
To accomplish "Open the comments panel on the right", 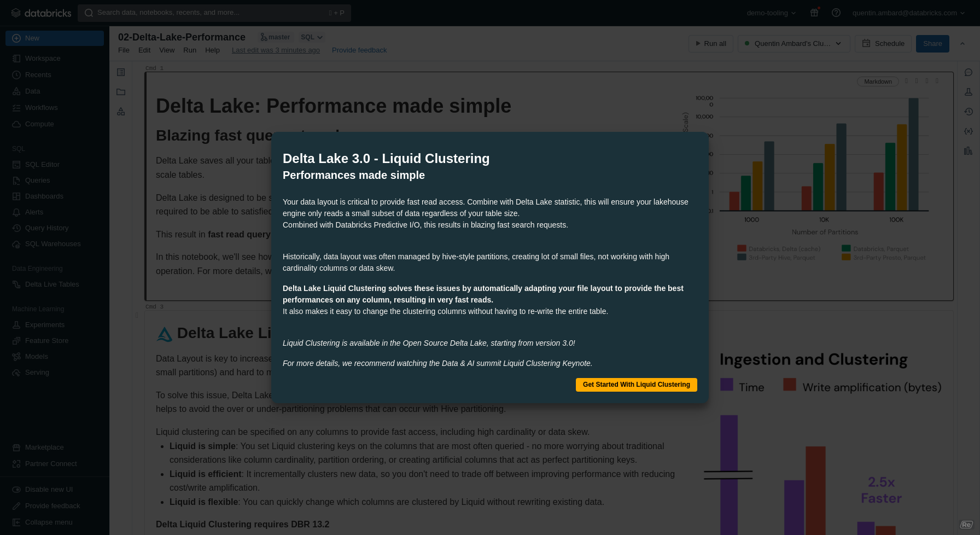I will tap(969, 72).
